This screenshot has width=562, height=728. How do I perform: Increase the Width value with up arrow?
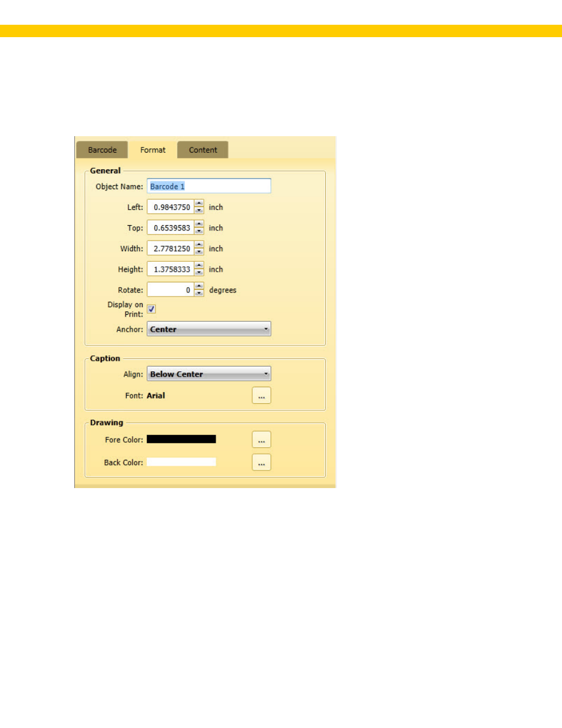point(199,245)
